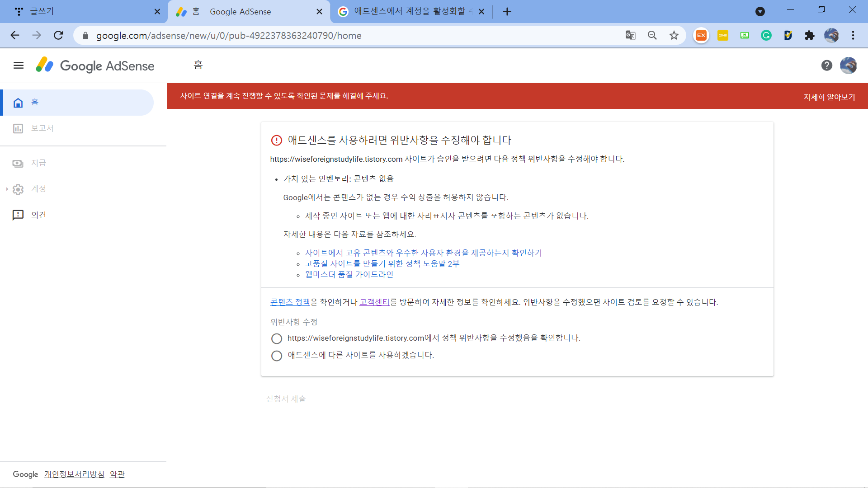Screen dimensions: 868x488
Task: Click the 콘텐츠 정책 link
Action: coord(290,302)
